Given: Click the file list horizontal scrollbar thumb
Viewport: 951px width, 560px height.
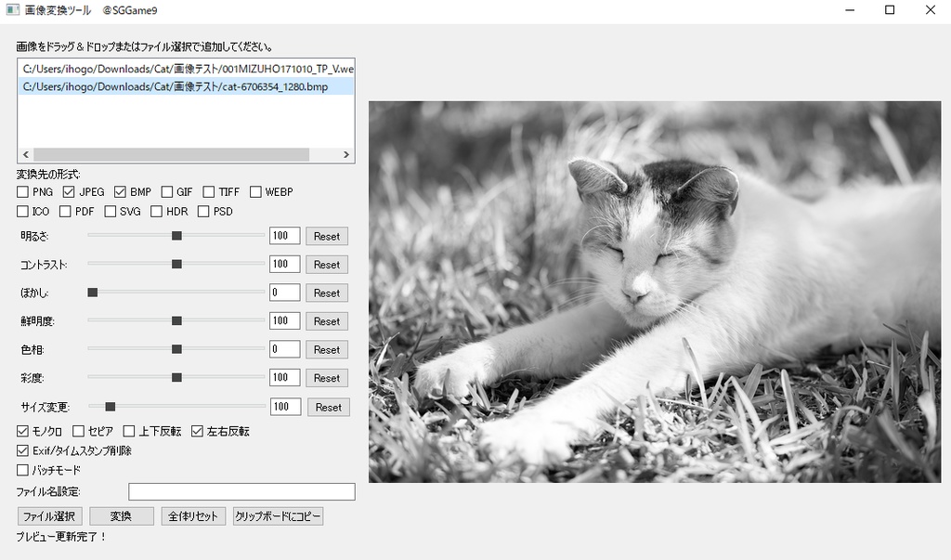Looking at the screenshot, I should click(172, 155).
